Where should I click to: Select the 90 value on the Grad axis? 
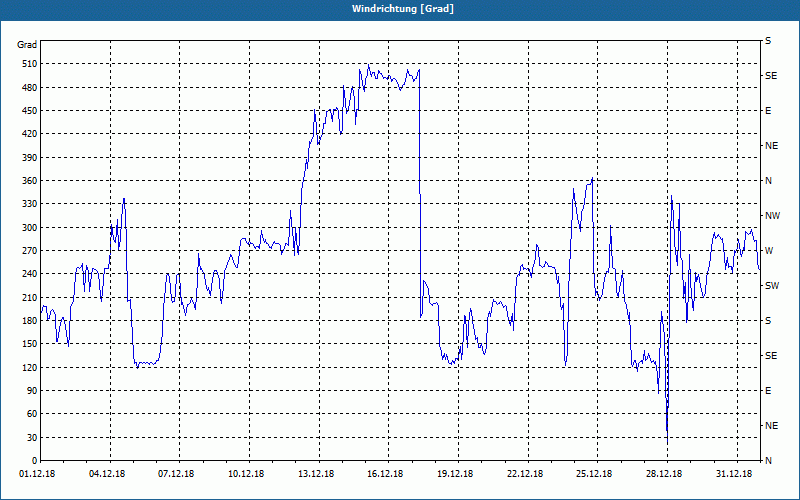(x=32, y=391)
